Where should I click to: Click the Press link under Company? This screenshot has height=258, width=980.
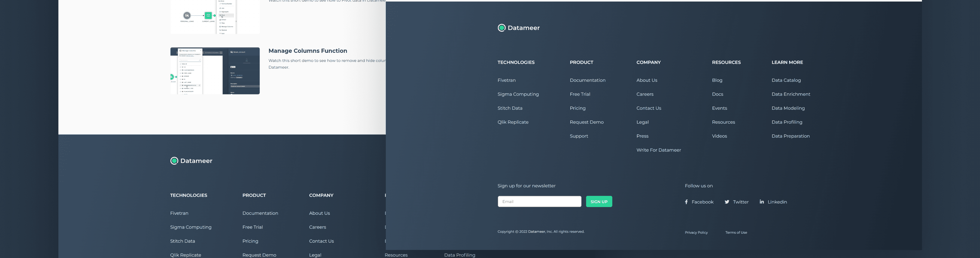[642, 136]
